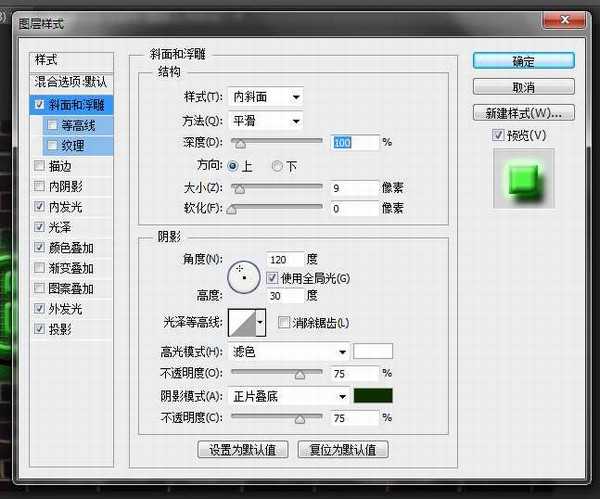Uncheck the 预览 (Preview) checkbox
The height and width of the screenshot is (499, 600).
(x=499, y=135)
